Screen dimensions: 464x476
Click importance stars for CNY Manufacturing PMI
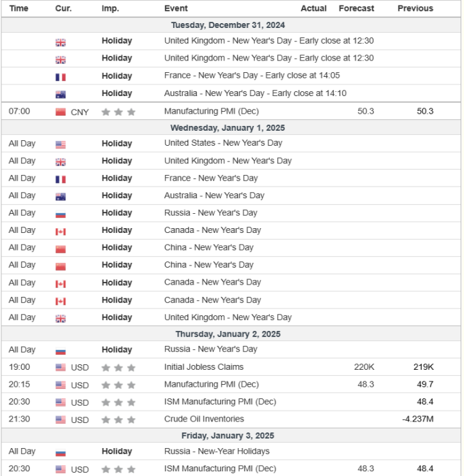[x=119, y=112]
